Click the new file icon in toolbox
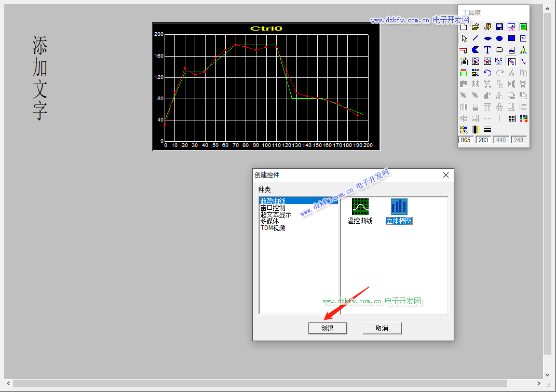Viewport: 556px width, 392px height. click(x=464, y=27)
